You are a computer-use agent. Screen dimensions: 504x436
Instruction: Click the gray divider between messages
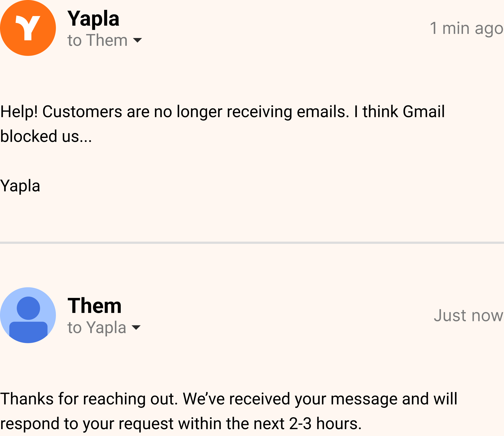pyautogui.click(x=252, y=243)
